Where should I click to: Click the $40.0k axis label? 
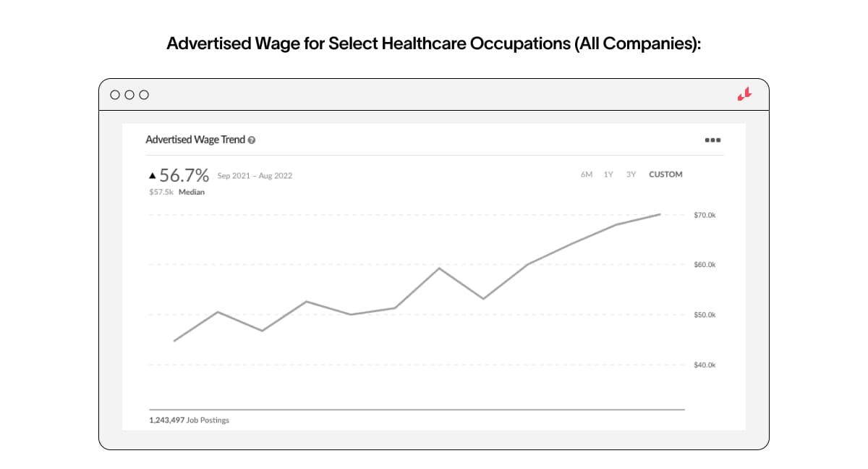[x=704, y=365]
